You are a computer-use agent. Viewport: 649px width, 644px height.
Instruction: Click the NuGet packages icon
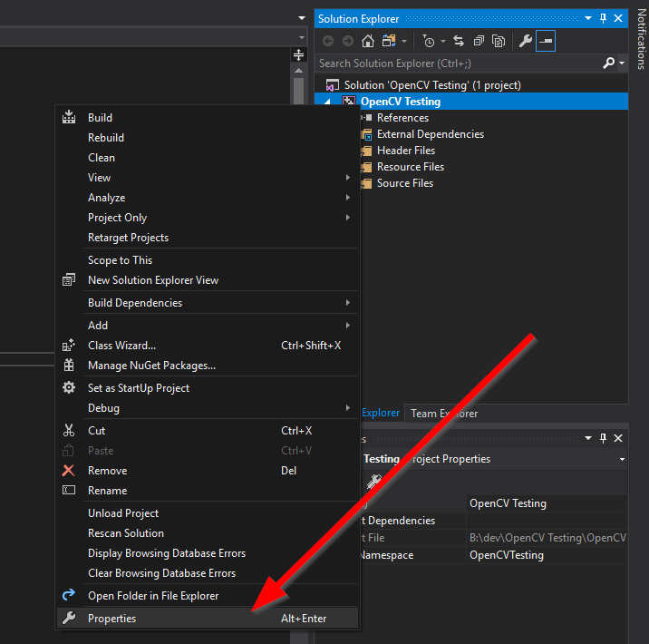(69, 365)
